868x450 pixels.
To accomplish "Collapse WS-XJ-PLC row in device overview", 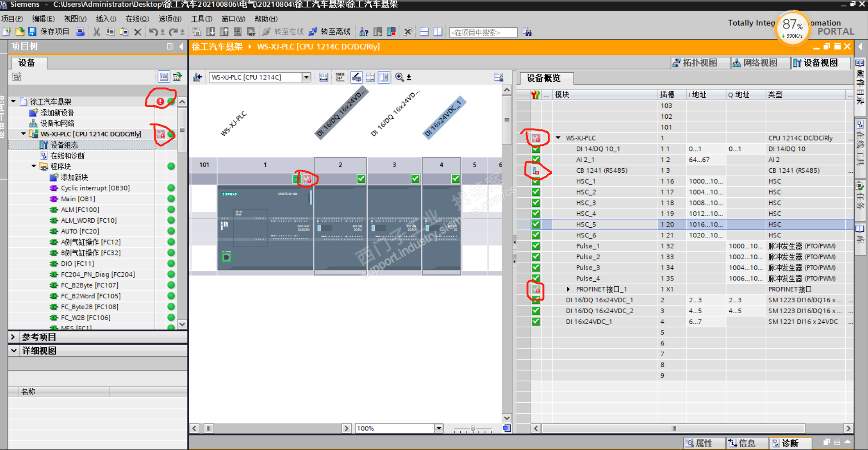I will coord(558,138).
